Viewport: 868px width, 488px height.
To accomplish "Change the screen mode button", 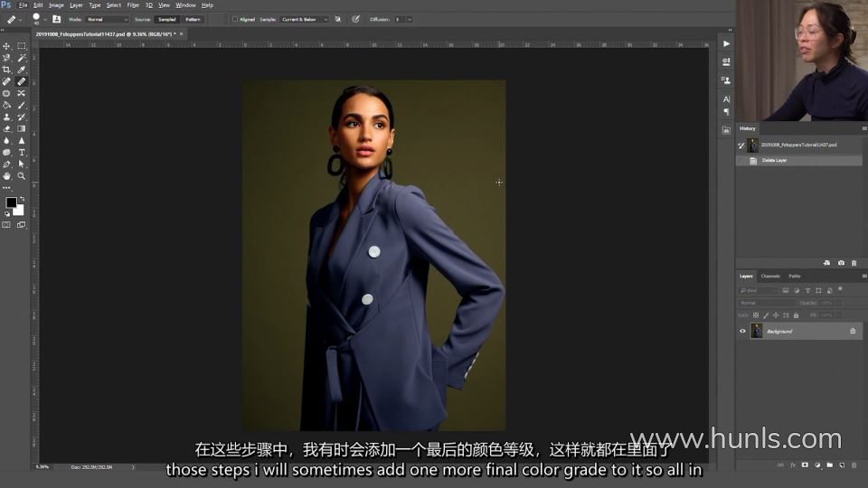I will [21, 225].
